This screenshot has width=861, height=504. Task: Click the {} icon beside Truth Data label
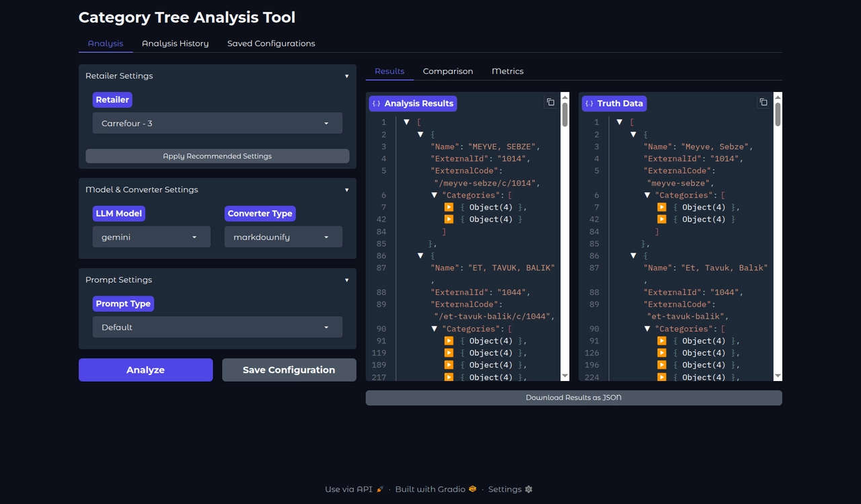pos(589,103)
